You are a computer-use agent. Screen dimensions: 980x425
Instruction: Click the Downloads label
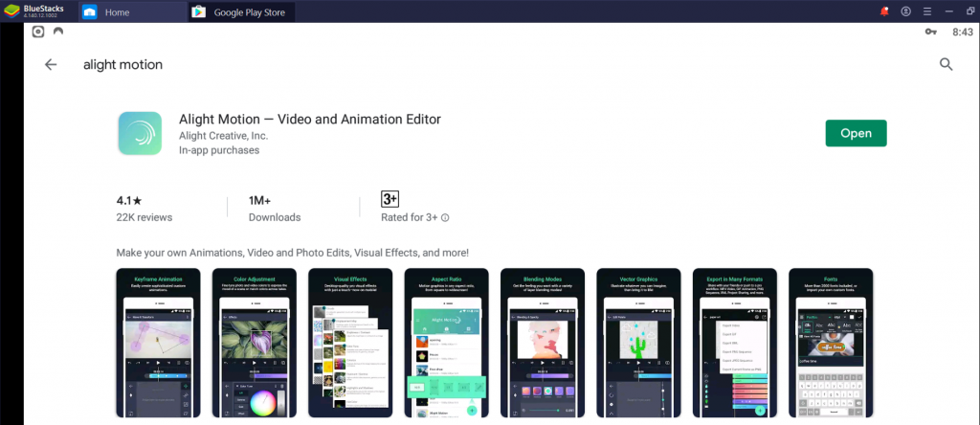[275, 217]
